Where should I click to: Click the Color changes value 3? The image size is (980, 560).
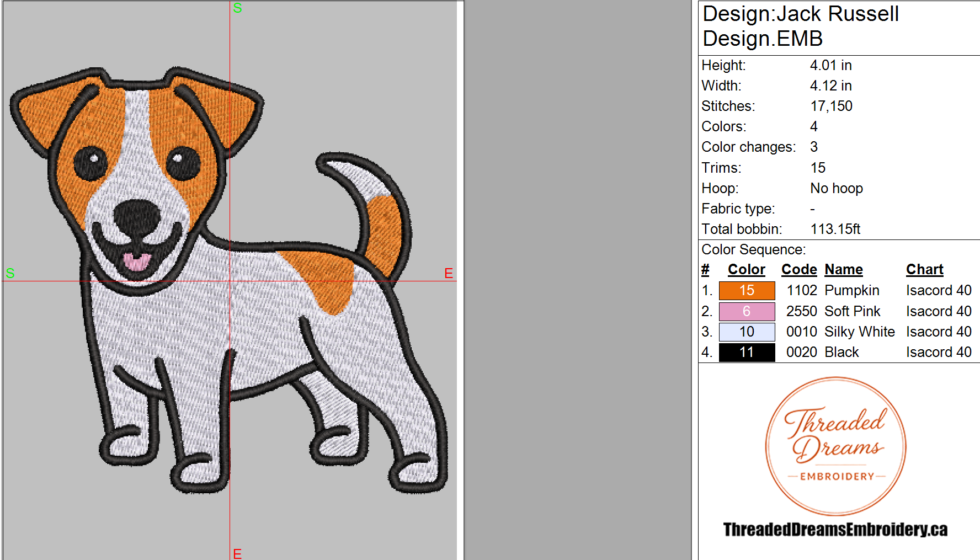[x=814, y=147]
